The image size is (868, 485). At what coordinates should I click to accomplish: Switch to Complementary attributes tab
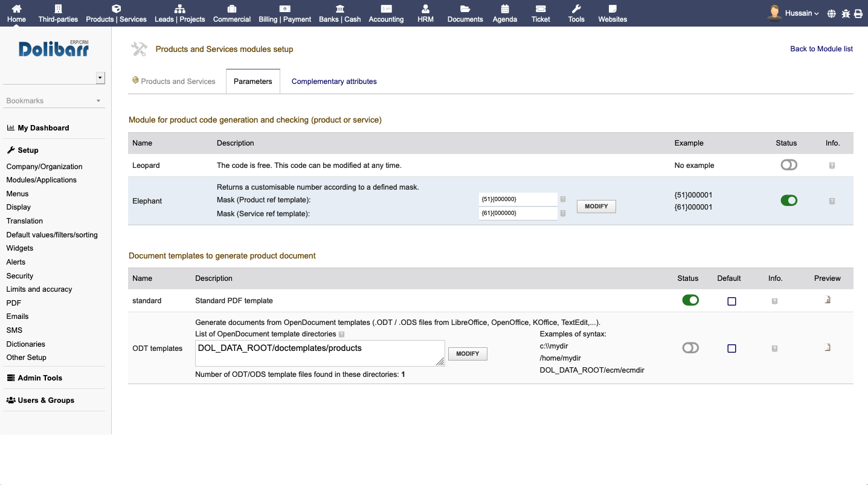(x=334, y=82)
